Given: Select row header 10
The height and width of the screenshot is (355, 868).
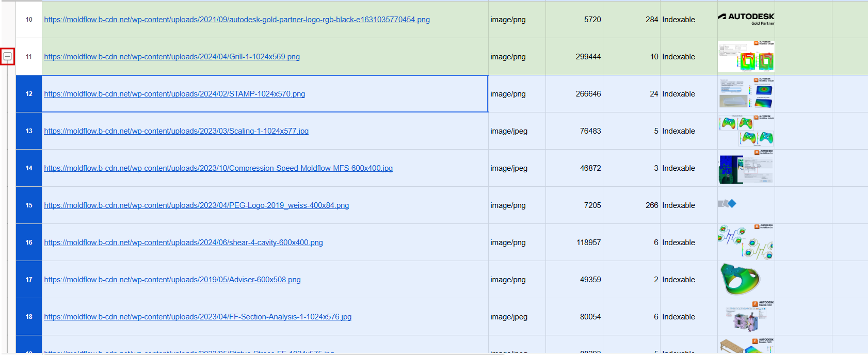Looking at the screenshot, I should [29, 20].
